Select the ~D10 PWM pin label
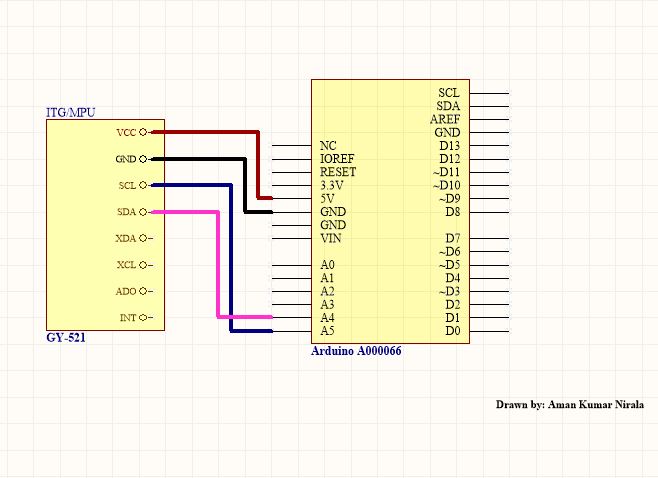The height and width of the screenshot is (478, 658). 446,185
